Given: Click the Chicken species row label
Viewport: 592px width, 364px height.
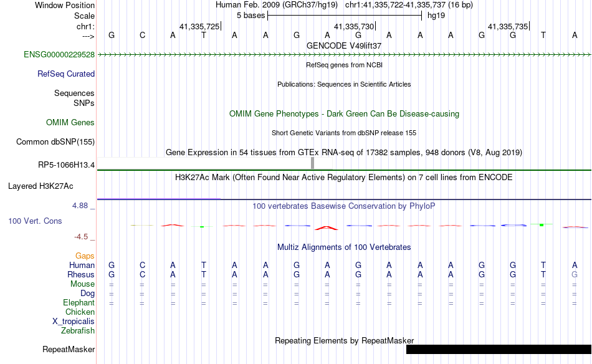Looking at the screenshot, I should [80, 312].
